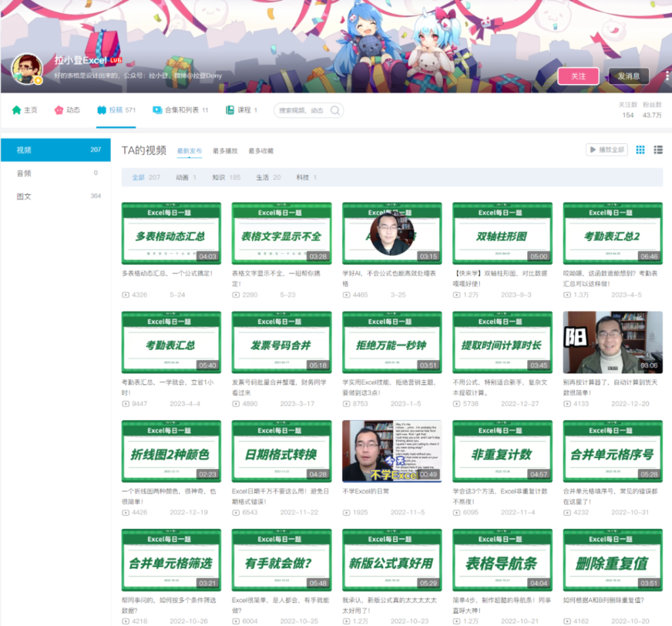672x626 pixels.
Task: Click the pink 动态 icon
Action: click(58, 110)
